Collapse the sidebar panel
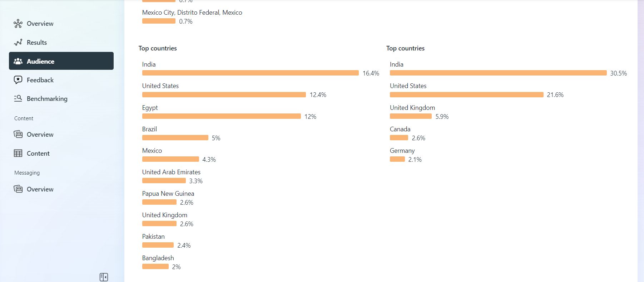Image resolution: width=644 pixels, height=282 pixels. point(104,277)
